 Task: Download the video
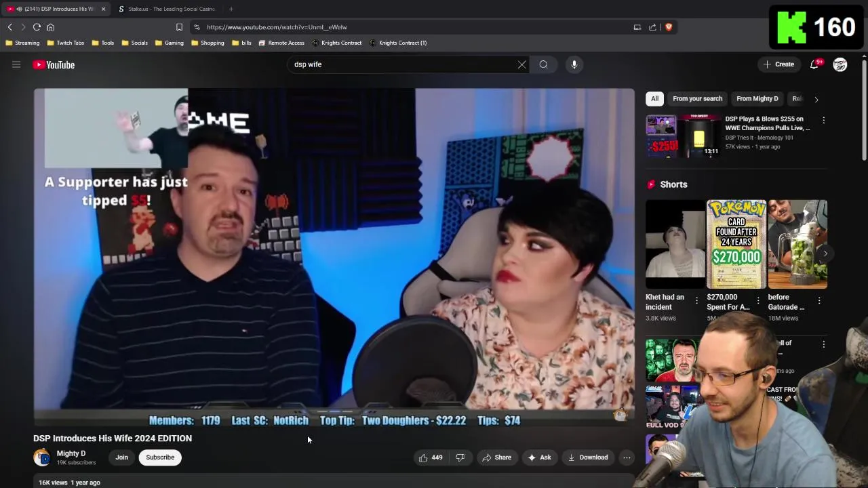point(588,457)
